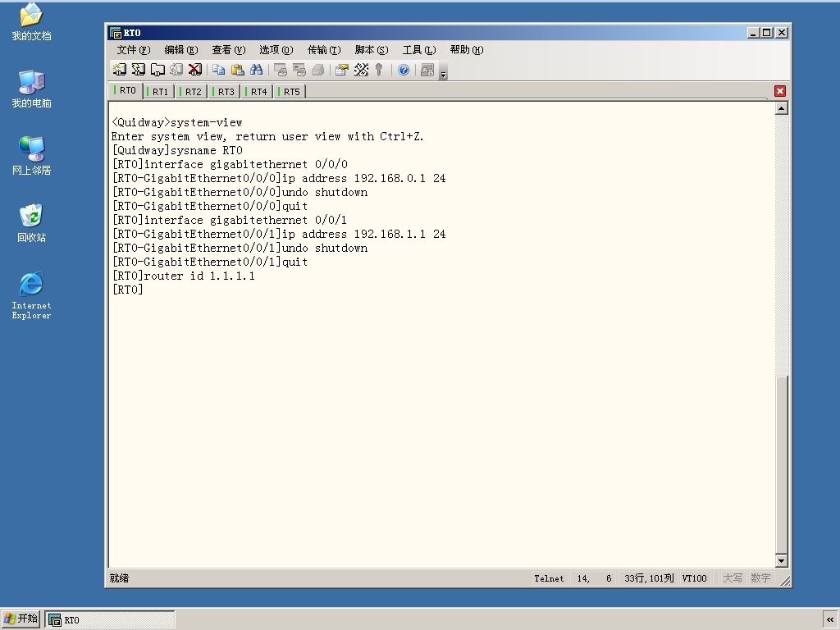The width and height of the screenshot is (840, 630).
Task: Open the Session Options properties icon
Action: (342, 70)
